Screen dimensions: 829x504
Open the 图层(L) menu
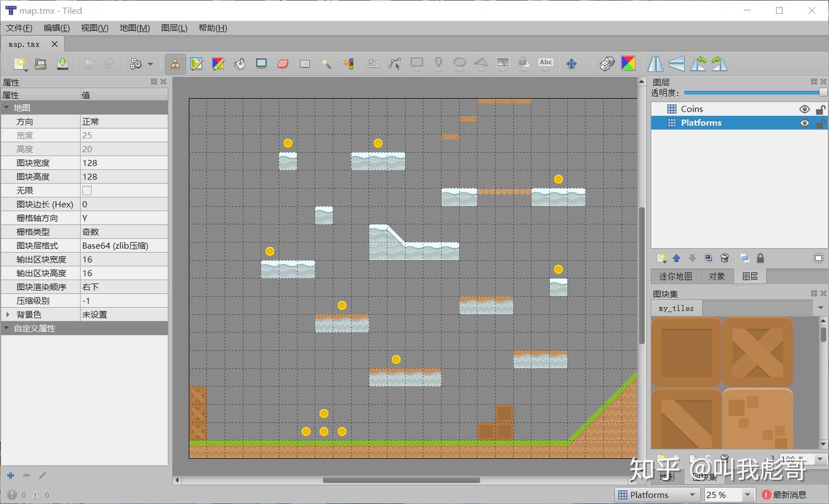[174, 28]
